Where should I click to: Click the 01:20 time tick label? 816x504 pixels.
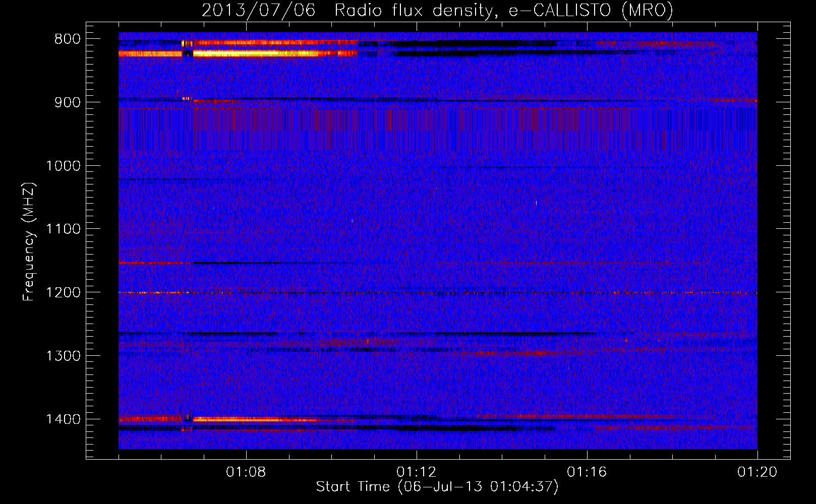[757, 472]
